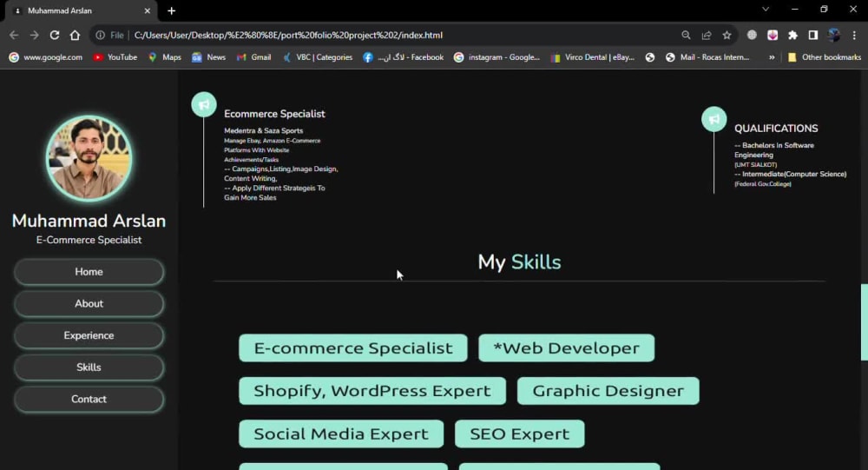Image resolution: width=868 pixels, height=470 pixels.
Task: Click the Graphic Designer skill tag
Action: (608, 391)
